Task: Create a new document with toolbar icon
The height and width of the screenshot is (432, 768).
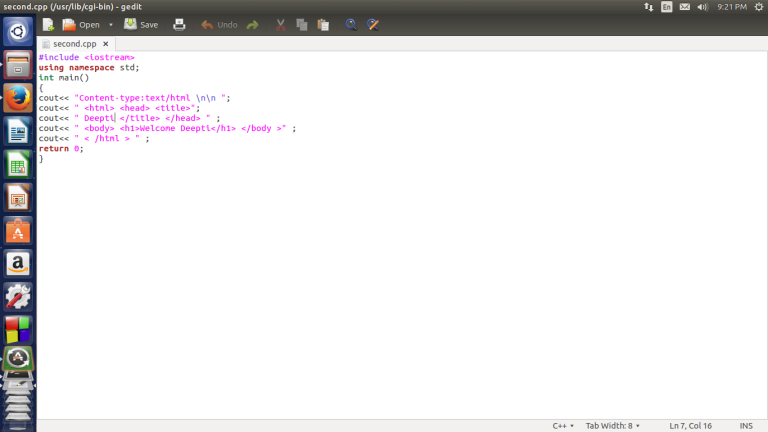Action: point(48,24)
